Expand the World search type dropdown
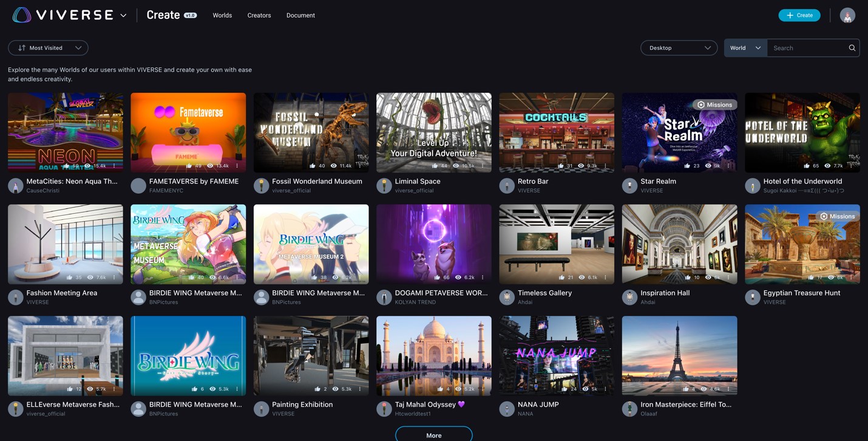The height and width of the screenshot is (441, 868). 745,48
